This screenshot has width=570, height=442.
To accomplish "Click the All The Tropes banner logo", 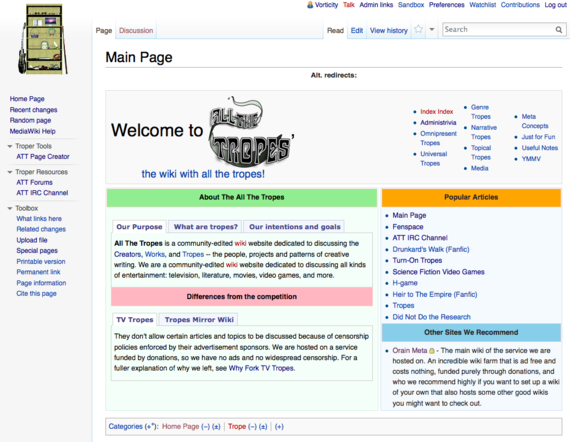I will tap(252, 131).
